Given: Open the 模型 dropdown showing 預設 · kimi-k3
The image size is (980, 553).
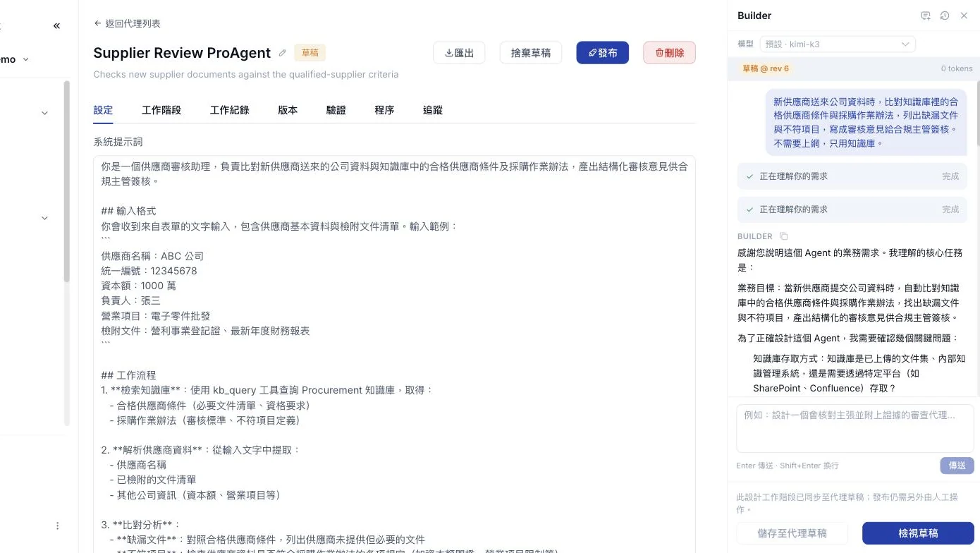Looking at the screenshot, I should tap(838, 44).
